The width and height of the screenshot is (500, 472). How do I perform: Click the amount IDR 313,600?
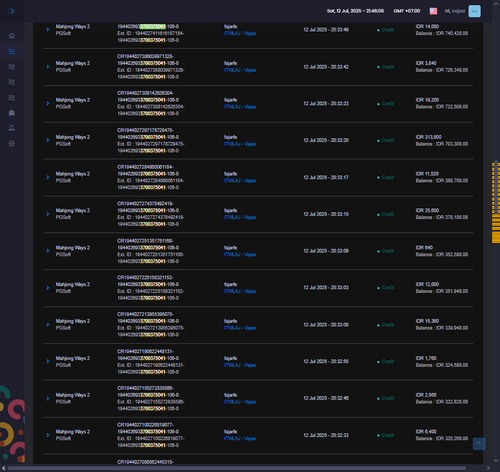[429, 137]
